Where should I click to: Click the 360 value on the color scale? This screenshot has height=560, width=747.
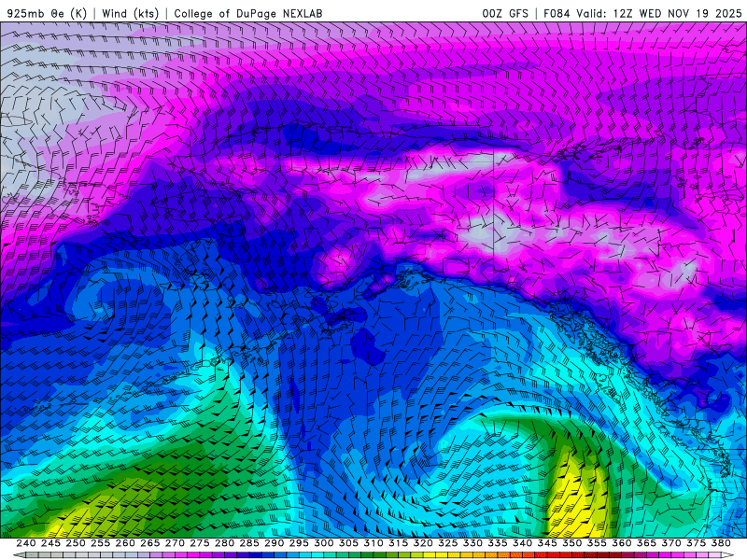(x=622, y=543)
